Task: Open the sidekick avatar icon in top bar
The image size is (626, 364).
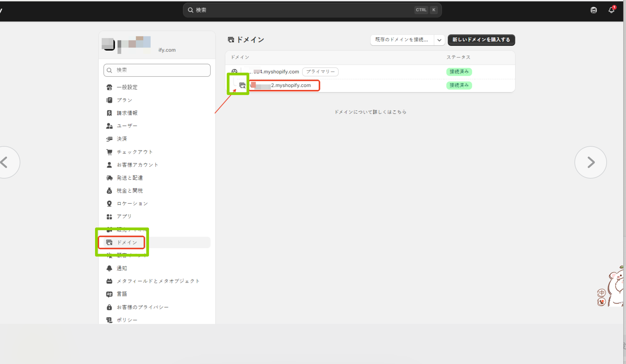Action: pyautogui.click(x=593, y=10)
